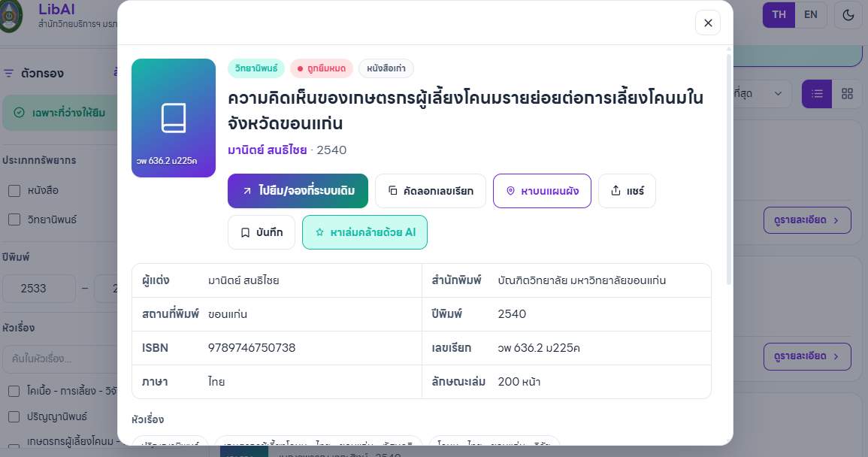
Task: Find similar books with AI star button
Action: (x=364, y=232)
